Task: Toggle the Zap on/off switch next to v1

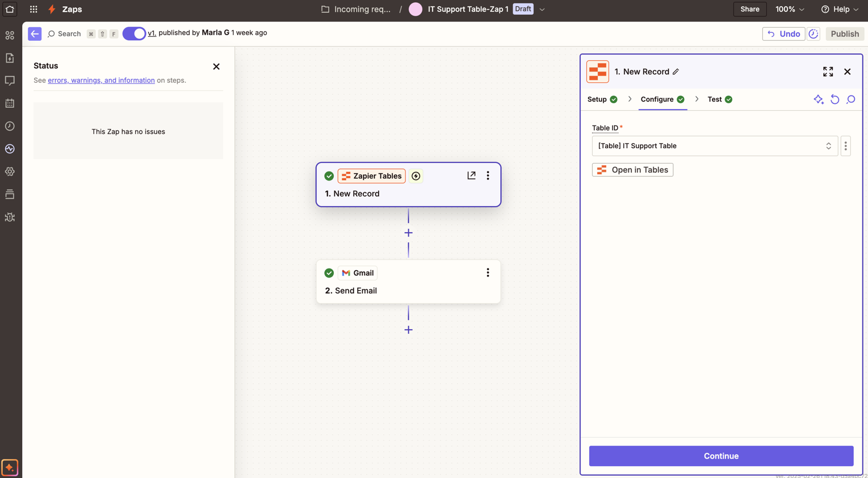Action: tap(134, 33)
